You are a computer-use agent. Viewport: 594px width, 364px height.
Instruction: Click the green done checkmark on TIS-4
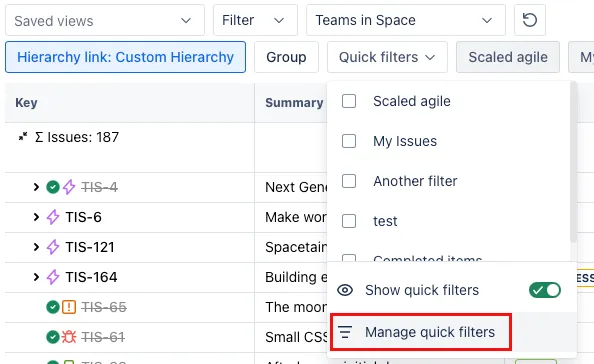point(53,187)
